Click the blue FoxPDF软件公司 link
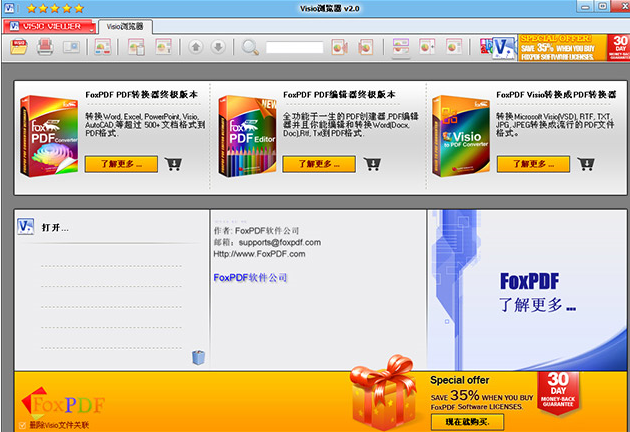The height and width of the screenshot is (432, 630). click(x=250, y=278)
